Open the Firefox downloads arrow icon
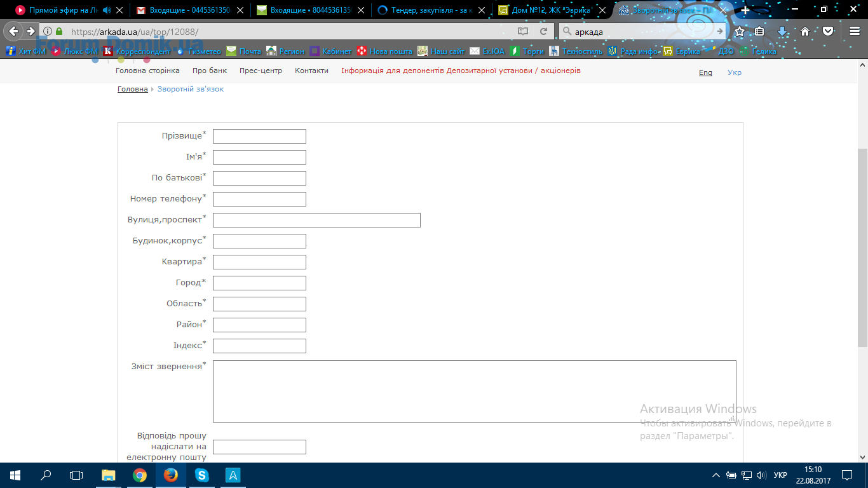 click(782, 31)
